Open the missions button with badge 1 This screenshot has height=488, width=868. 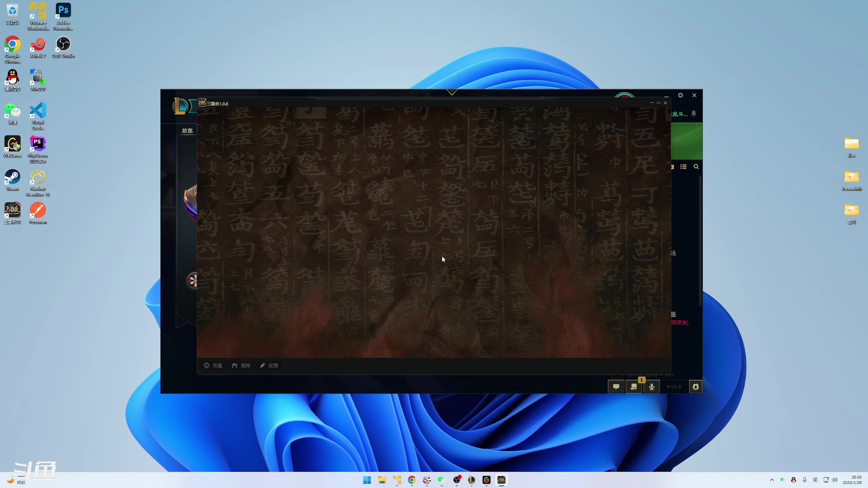click(634, 387)
